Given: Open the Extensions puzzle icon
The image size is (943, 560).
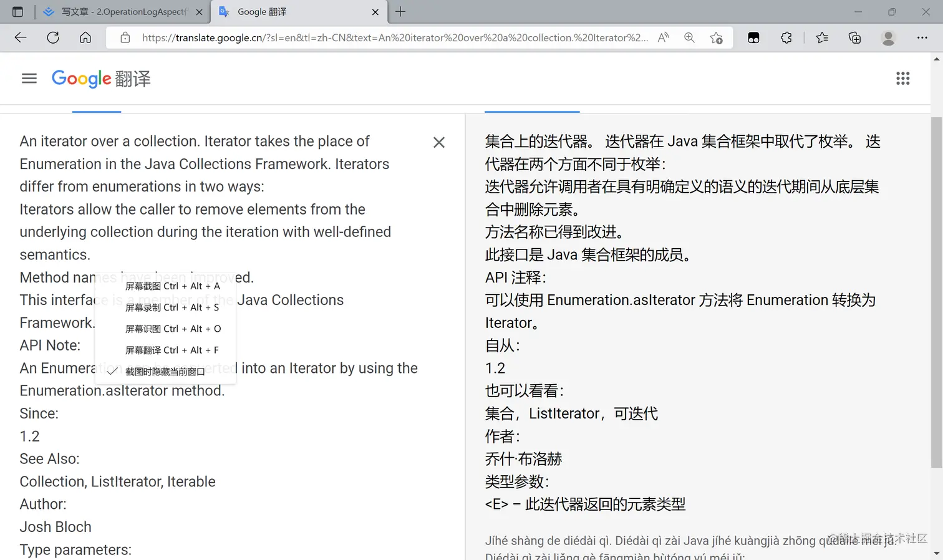Looking at the screenshot, I should point(786,37).
